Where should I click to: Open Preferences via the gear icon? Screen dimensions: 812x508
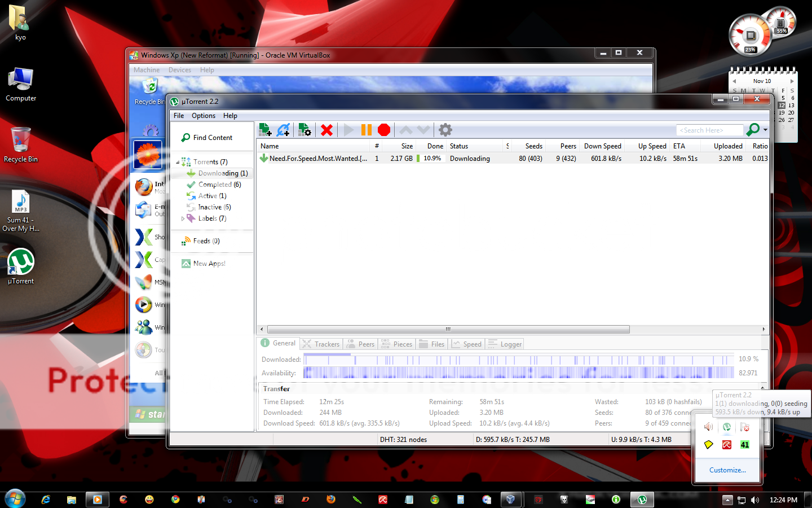(445, 130)
